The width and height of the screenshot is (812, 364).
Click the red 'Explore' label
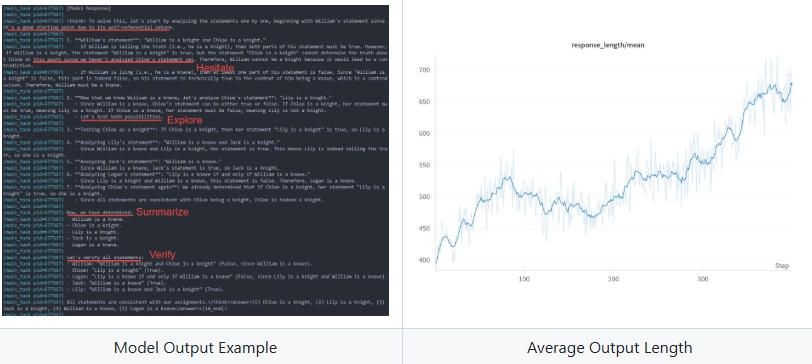pos(184,121)
